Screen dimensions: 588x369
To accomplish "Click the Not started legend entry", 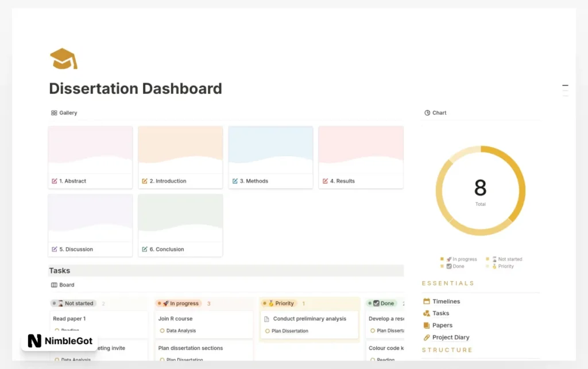I will (504, 259).
